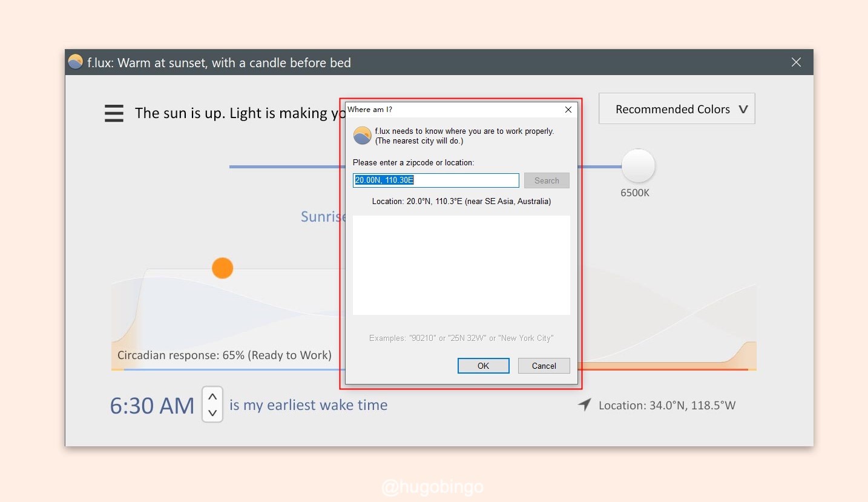Click the f.lux icon inside the dialog

tap(362, 136)
